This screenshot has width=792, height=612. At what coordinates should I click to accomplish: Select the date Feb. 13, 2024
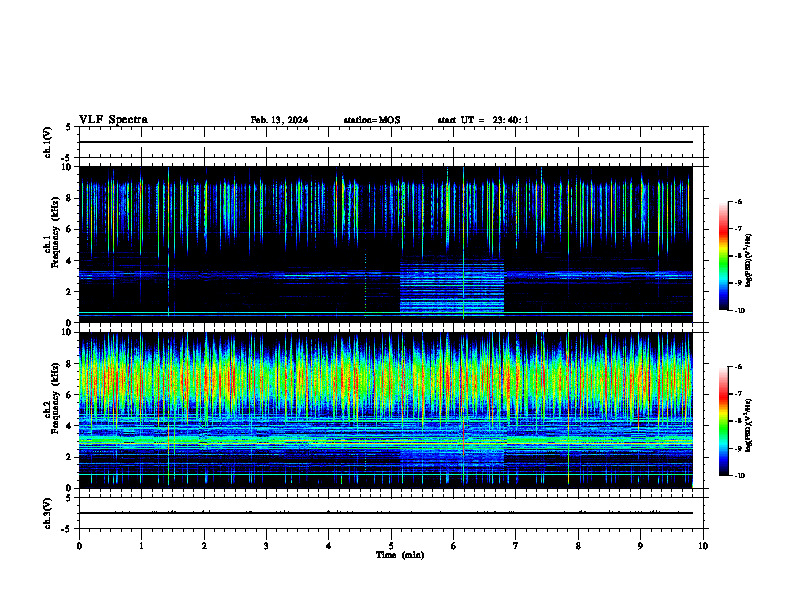click(279, 120)
